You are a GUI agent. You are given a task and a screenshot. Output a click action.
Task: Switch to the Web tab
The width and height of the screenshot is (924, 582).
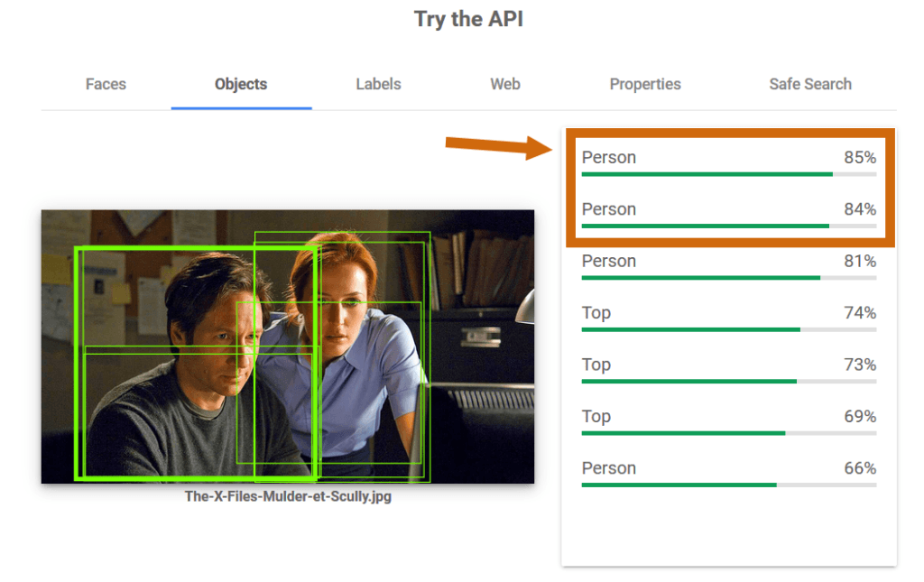click(505, 84)
